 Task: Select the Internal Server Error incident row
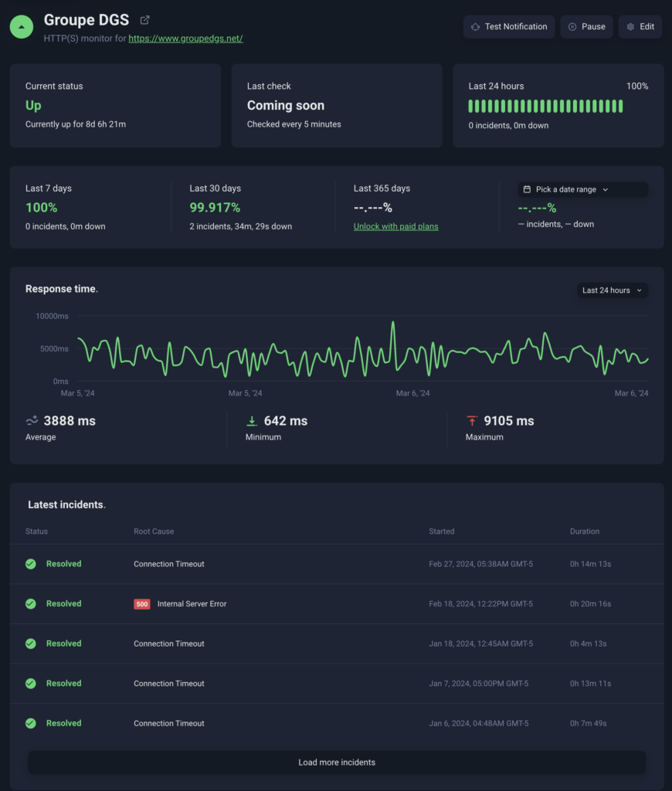coord(336,604)
